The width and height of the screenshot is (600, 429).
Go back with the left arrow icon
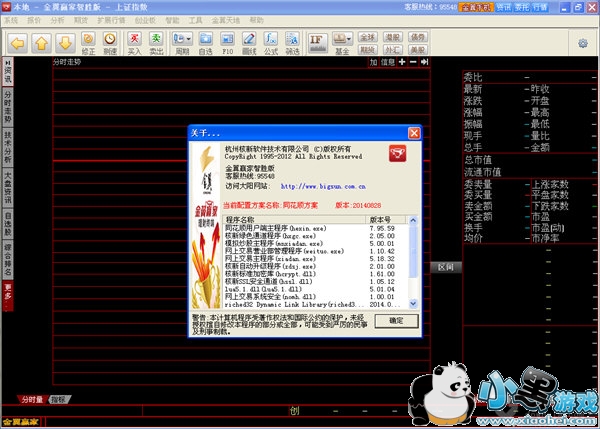[x=18, y=43]
